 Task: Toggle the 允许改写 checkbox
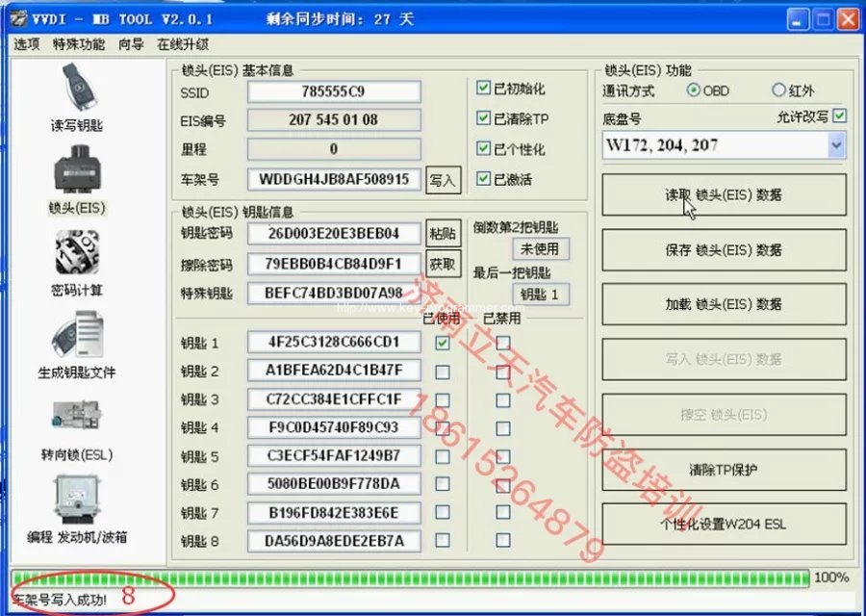coord(839,115)
